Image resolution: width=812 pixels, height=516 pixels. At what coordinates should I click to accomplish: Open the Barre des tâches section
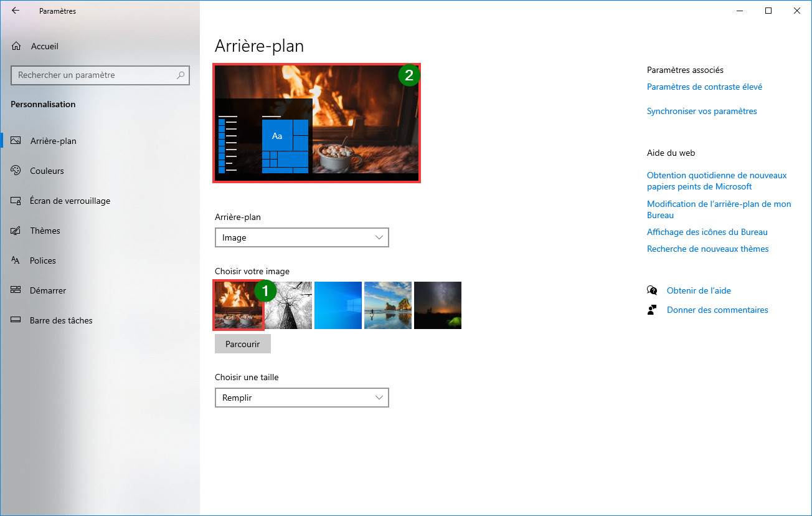click(x=100, y=320)
